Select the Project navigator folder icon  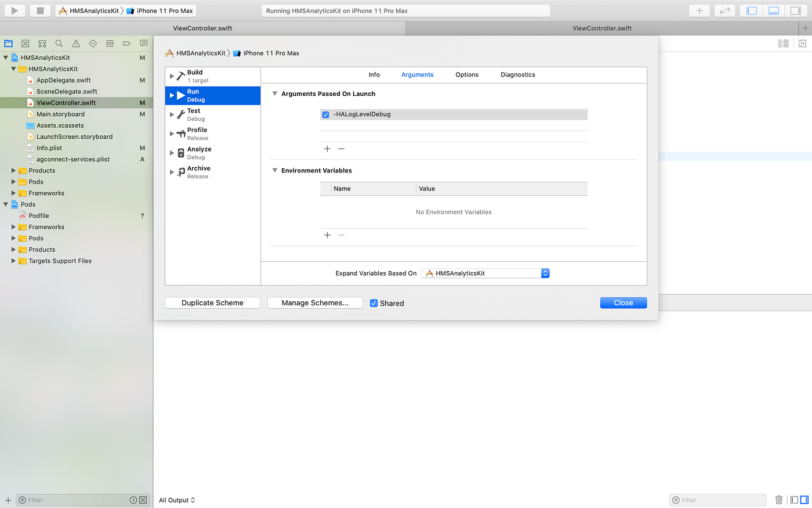pyautogui.click(x=9, y=44)
